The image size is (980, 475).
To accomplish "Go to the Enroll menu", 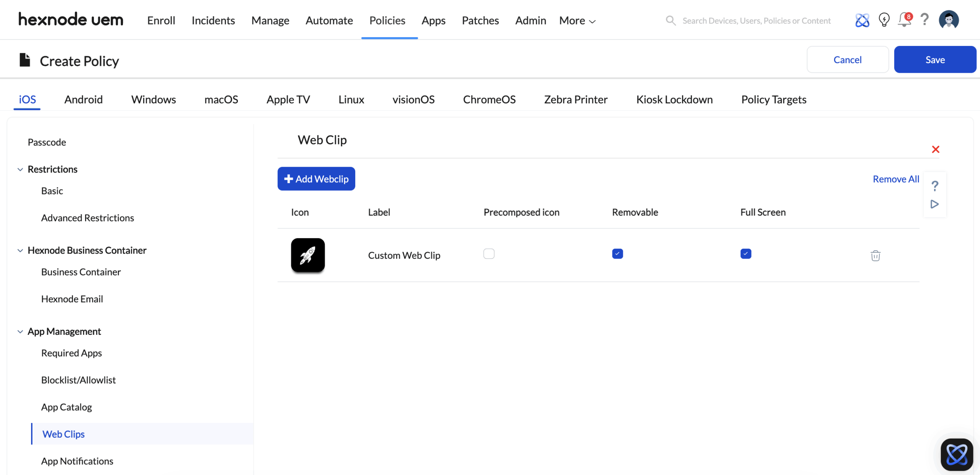I will (161, 20).
